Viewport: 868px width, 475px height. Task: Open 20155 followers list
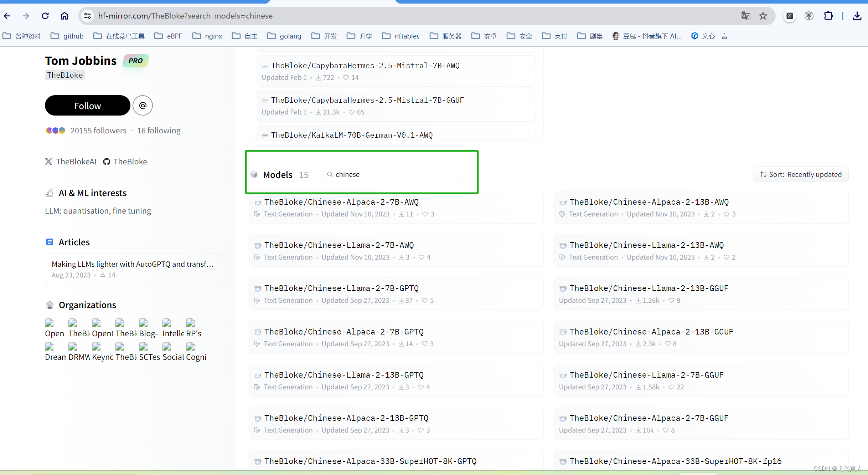point(98,131)
